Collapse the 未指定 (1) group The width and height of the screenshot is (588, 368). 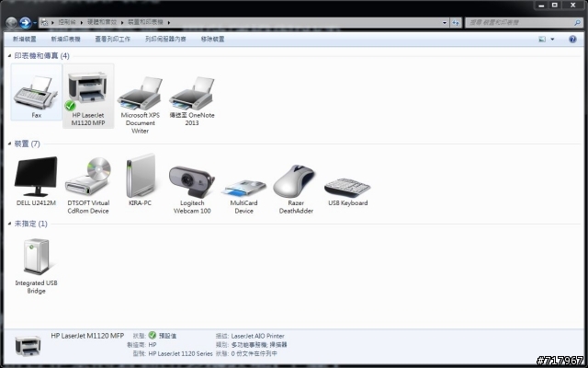tap(10, 224)
